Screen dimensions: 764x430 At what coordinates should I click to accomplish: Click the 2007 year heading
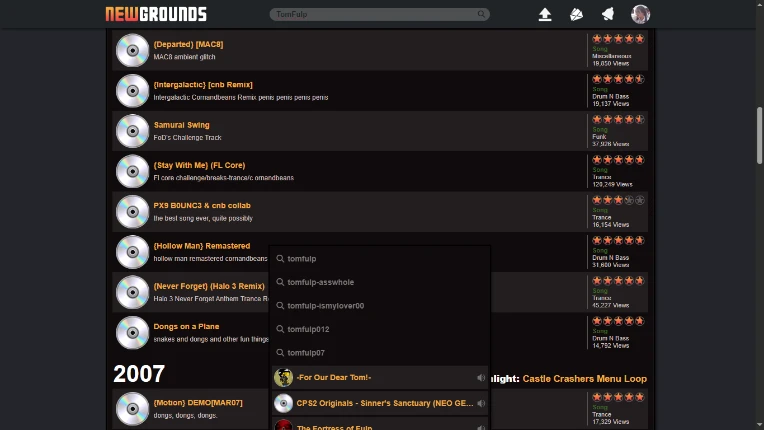[139, 374]
